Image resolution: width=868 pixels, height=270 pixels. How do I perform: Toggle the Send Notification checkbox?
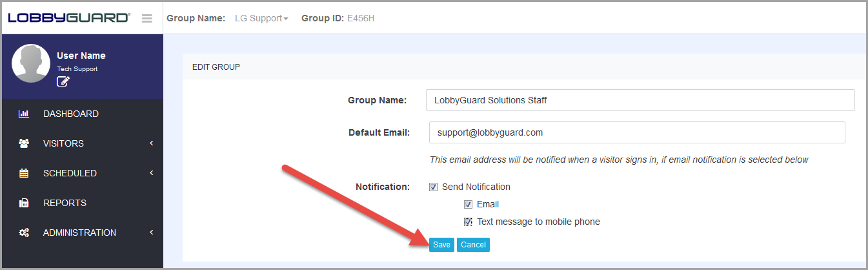coord(434,187)
